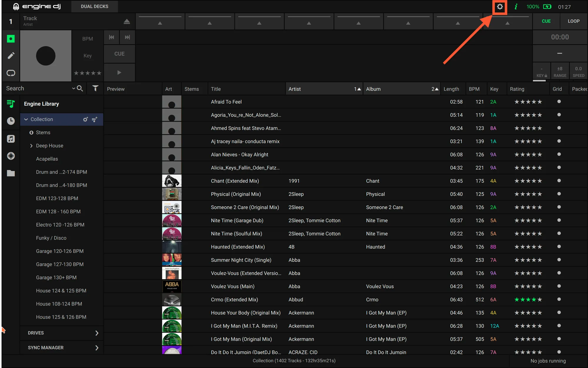Click the add playlist icon on Collection
This screenshot has width=588, height=368.
tap(94, 119)
